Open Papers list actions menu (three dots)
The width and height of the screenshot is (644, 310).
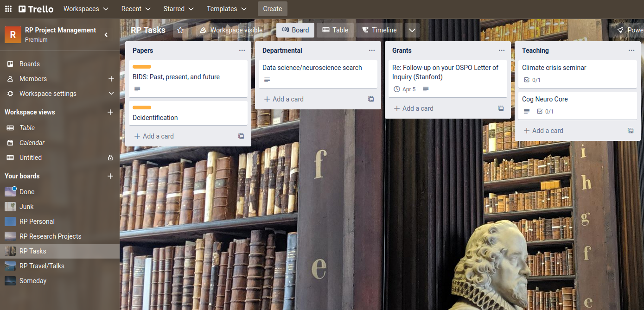pyautogui.click(x=242, y=51)
